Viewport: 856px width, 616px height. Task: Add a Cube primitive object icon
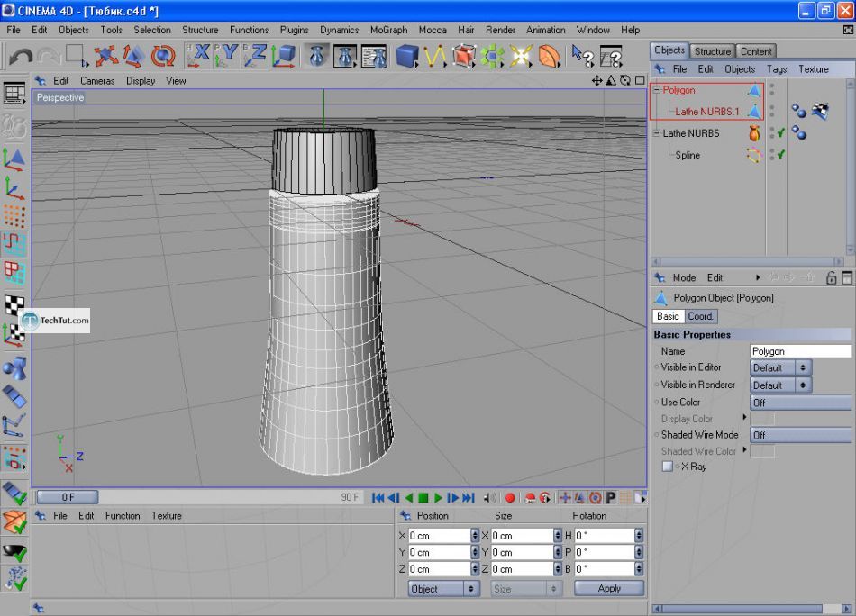406,56
